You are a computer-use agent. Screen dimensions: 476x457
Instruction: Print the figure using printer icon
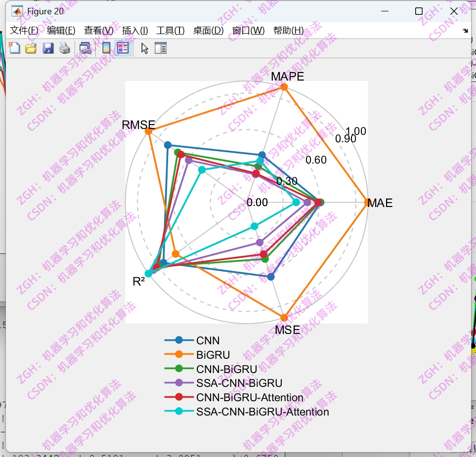pos(65,48)
